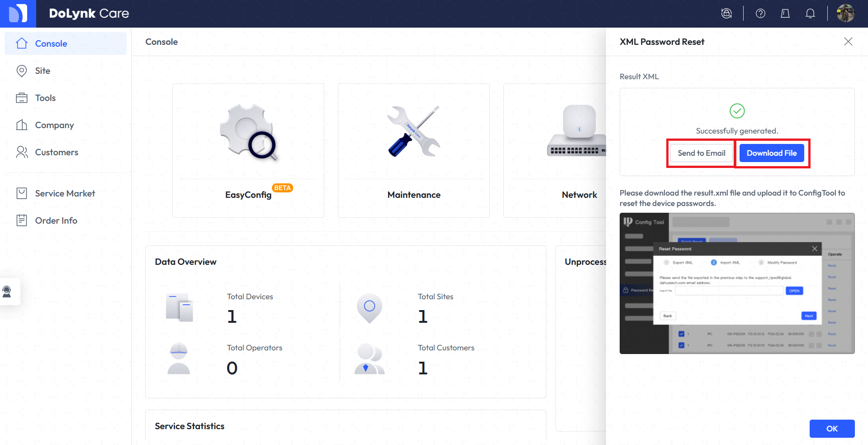Click the green success checkmark icon

pos(737,111)
